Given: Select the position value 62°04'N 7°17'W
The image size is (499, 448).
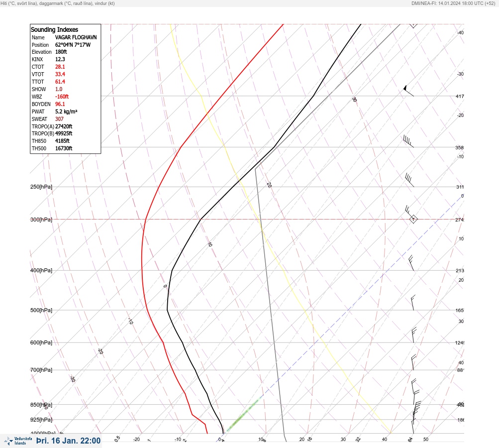Looking at the screenshot, I should coord(73,45).
